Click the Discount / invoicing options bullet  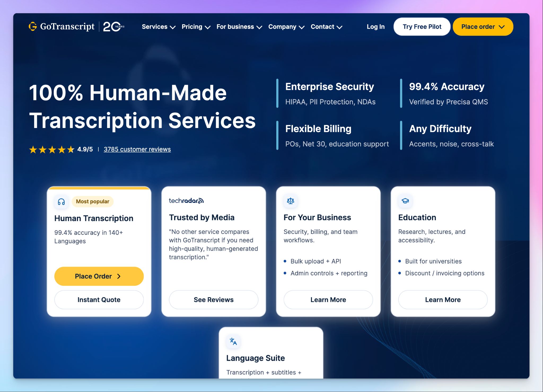tap(445, 273)
